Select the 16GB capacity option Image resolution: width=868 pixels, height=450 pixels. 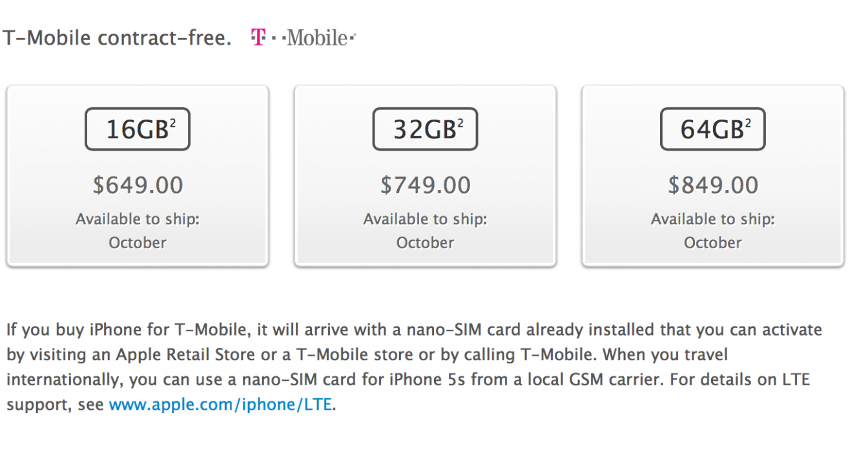pos(137,129)
